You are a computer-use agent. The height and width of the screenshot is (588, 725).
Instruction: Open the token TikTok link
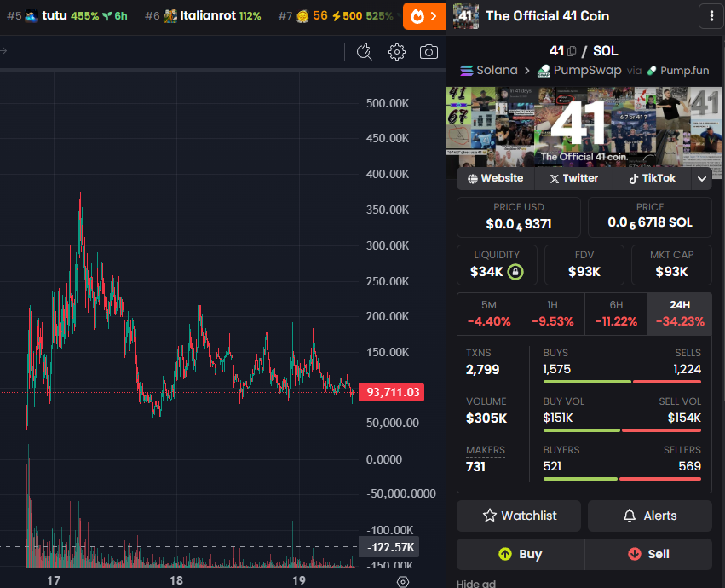652,178
